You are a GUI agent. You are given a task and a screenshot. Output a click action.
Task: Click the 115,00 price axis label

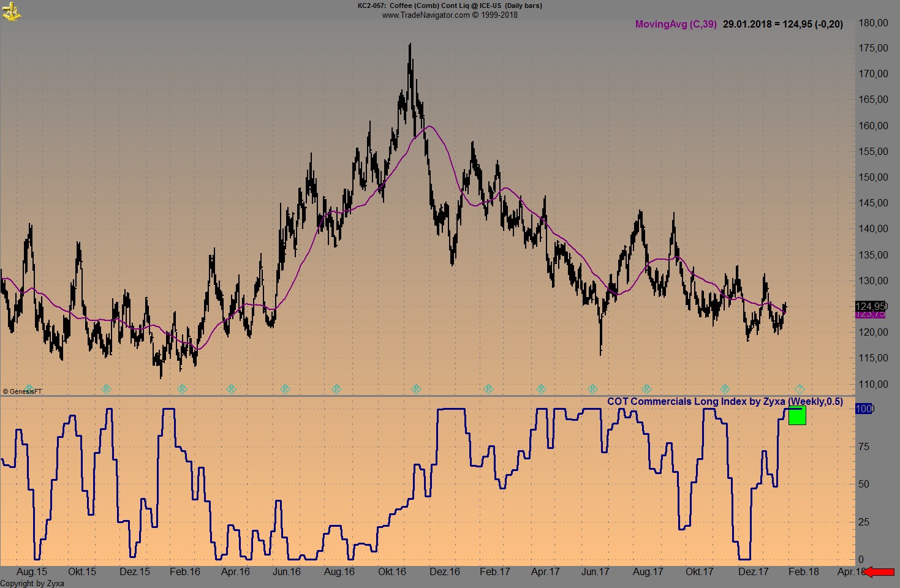click(x=874, y=358)
